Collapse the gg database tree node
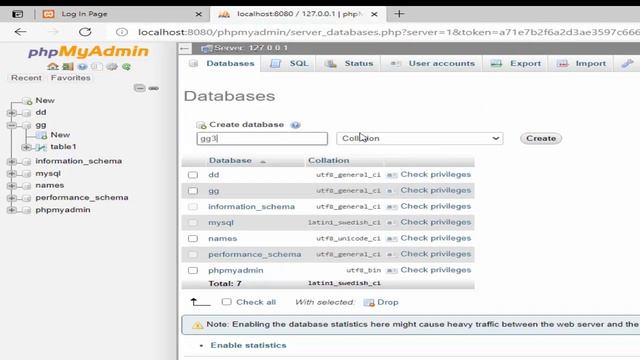Screen dimensions: 640x360 coord(12,125)
